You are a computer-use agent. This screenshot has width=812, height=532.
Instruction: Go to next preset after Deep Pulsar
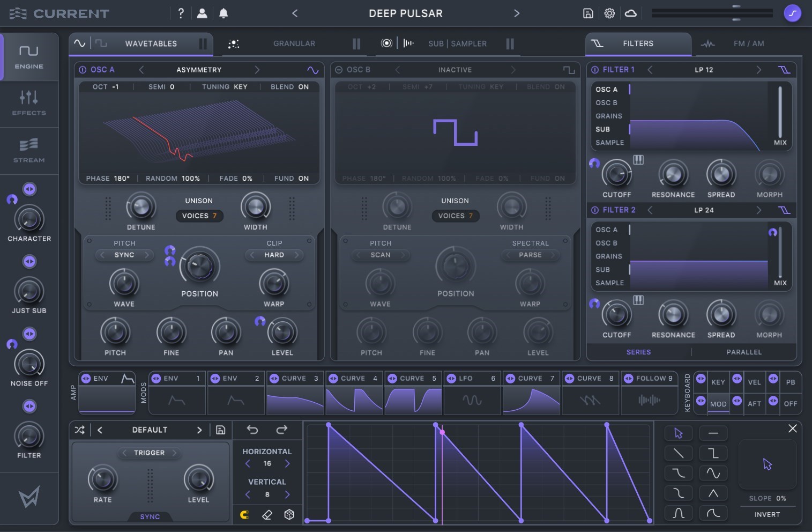pyautogui.click(x=517, y=13)
